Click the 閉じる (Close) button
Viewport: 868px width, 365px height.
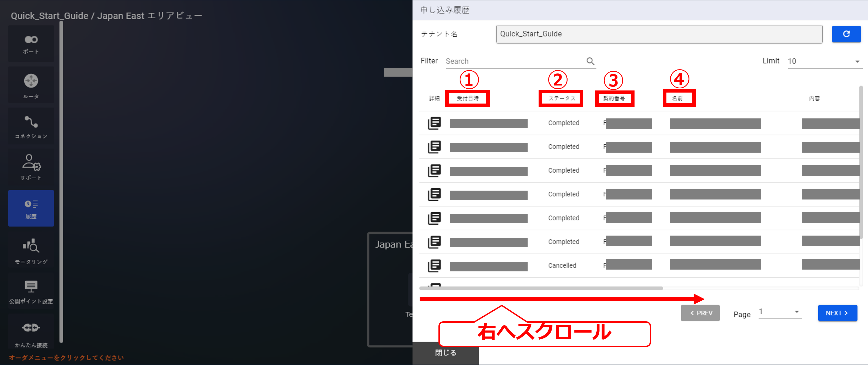[445, 353]
